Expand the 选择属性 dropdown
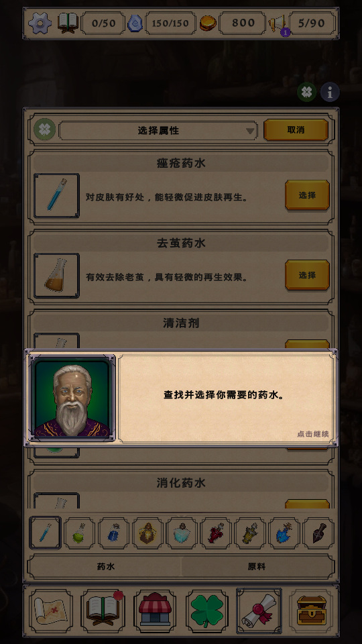362x644 pixels. pos(158,131)
